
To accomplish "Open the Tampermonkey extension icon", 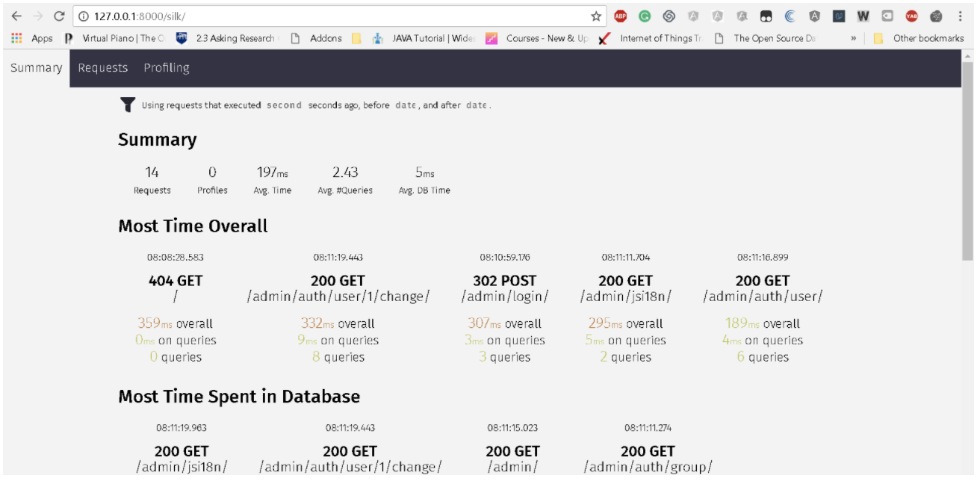I will click(766, 16).
